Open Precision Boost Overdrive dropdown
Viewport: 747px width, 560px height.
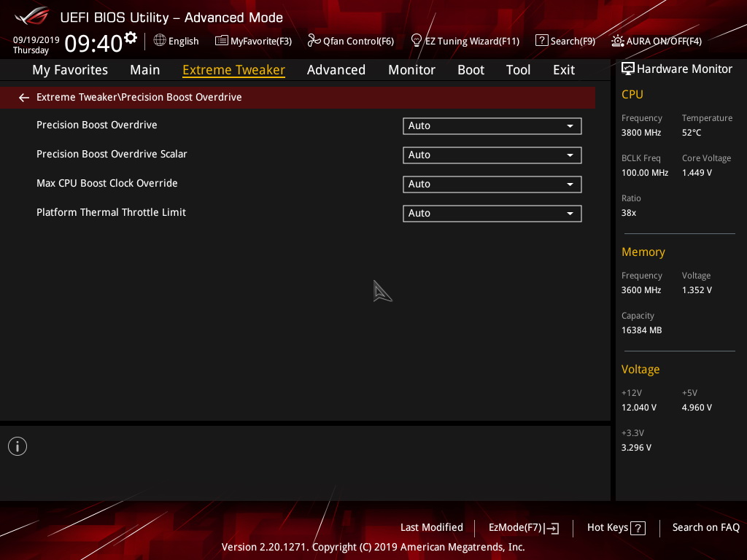pos(492,125)
